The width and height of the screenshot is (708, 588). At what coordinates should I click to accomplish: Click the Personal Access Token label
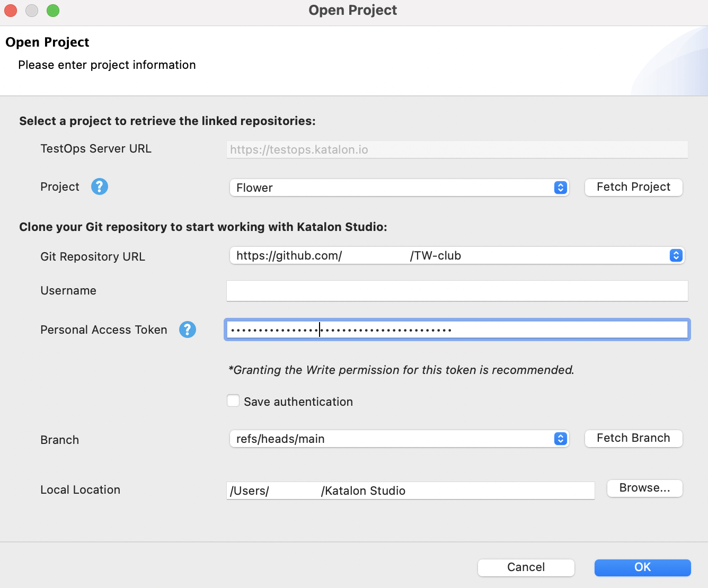pos(104,329)
